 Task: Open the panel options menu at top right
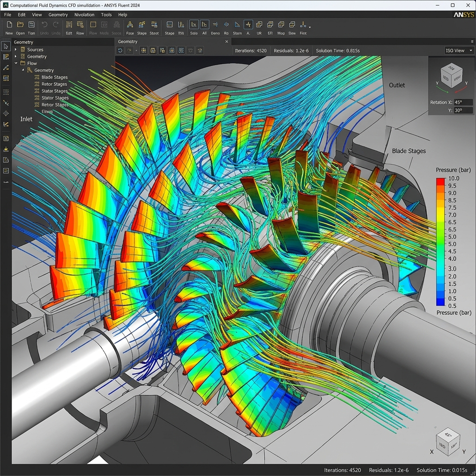[472, 41]
